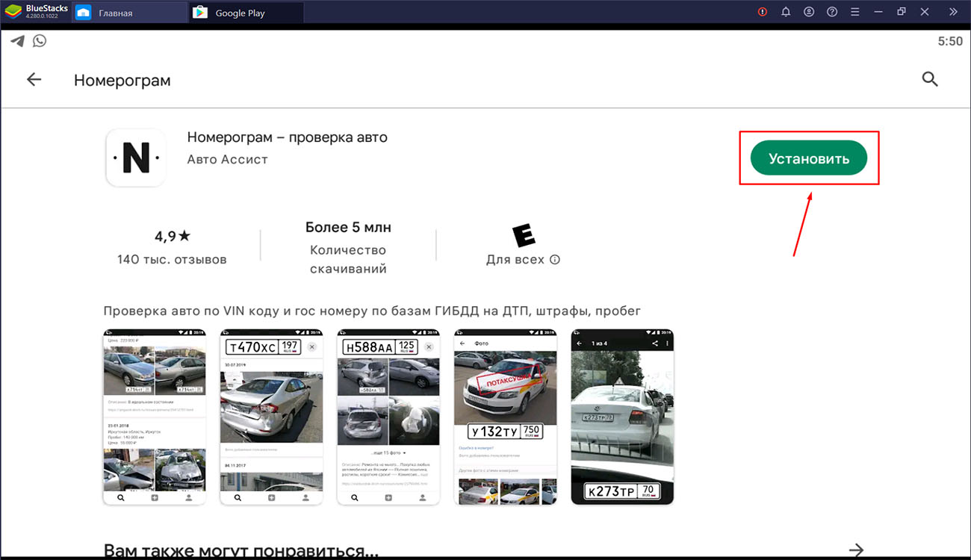Click the Номерограм app icon
The image size is (971, 560).
coord(136,158)
